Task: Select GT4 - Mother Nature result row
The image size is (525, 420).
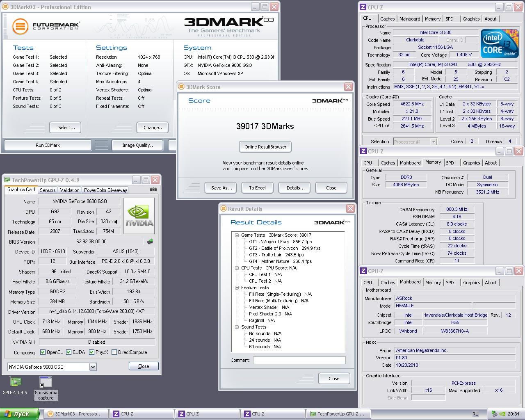Action: pos(280,261)
